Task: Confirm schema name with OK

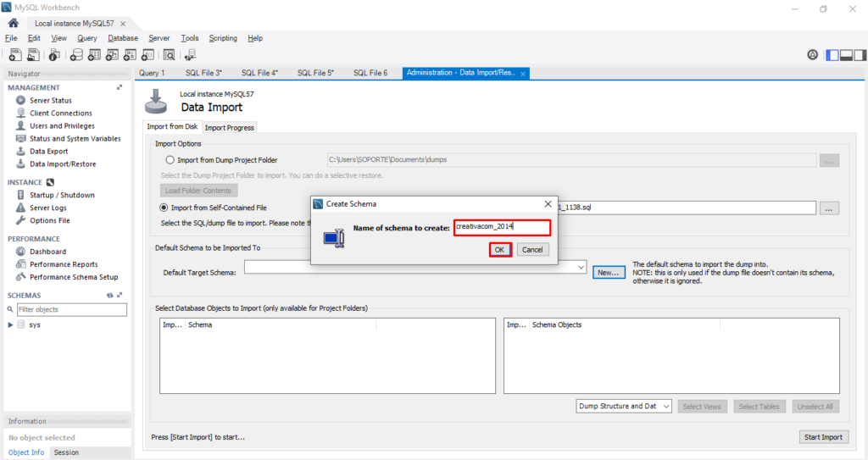Action: (500, 250)
